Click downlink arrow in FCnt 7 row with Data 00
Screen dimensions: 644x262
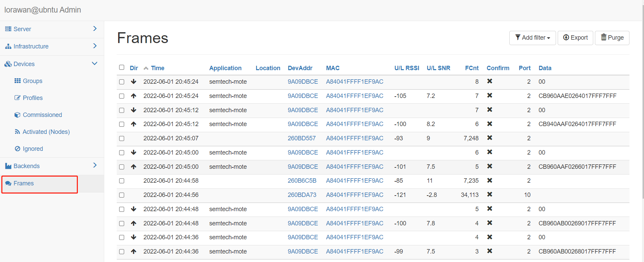click(134, 110)
